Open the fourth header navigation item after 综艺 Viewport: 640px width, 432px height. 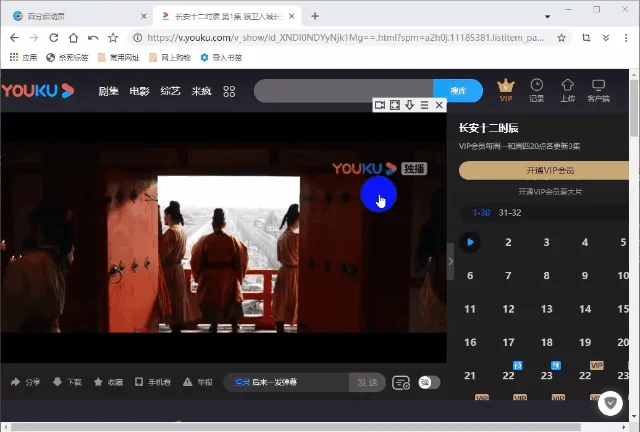point(201,91)
